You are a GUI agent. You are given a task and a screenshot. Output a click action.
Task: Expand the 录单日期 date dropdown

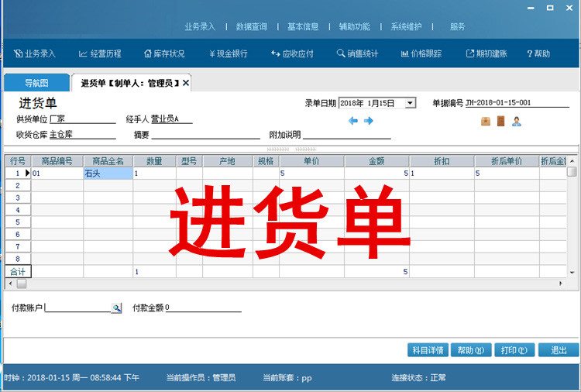(x=411, y=103)
